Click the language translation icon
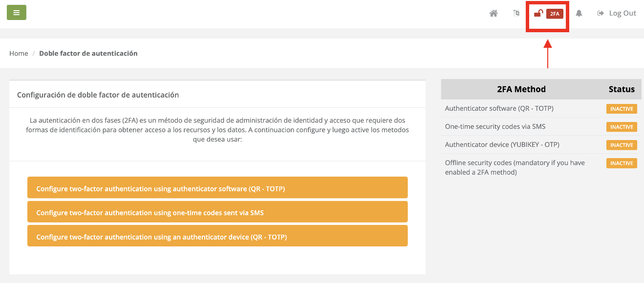This screenshot has width=644, height=283. coord(516,14)
